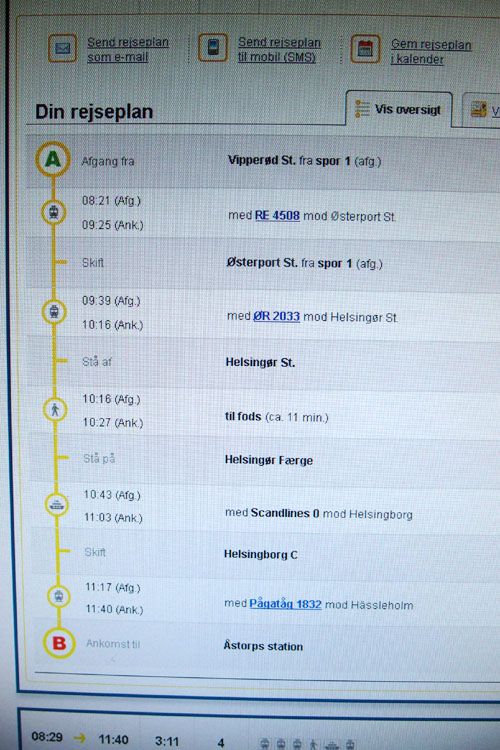This screenshot has height=750, width=500.
Task: Click walking person icon at 10:16
Action: point(55,410)
